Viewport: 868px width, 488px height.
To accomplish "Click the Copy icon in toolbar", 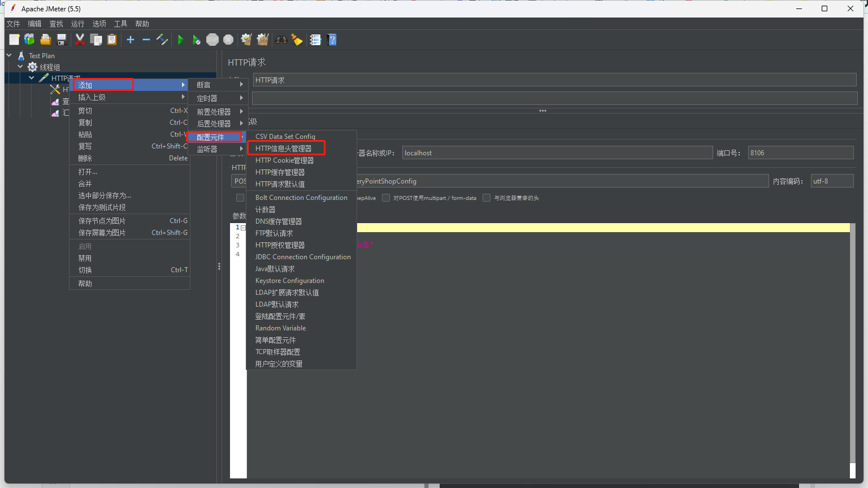I will point(96,40).
